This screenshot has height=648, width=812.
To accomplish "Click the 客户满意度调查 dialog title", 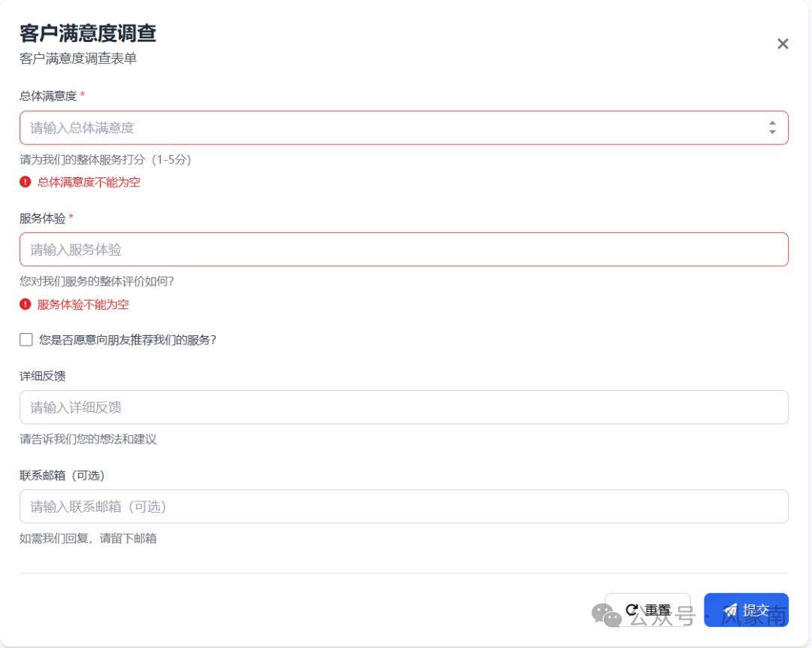I will 87,34.
